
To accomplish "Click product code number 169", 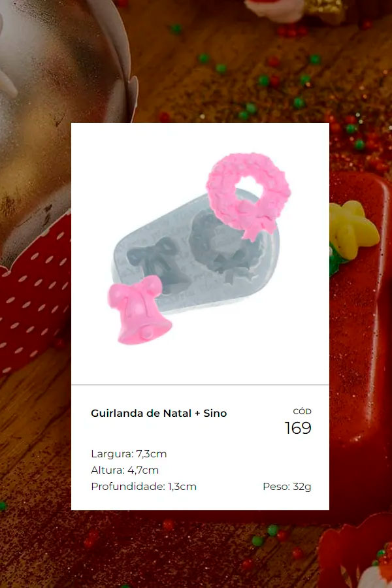I will coord(298,428).
